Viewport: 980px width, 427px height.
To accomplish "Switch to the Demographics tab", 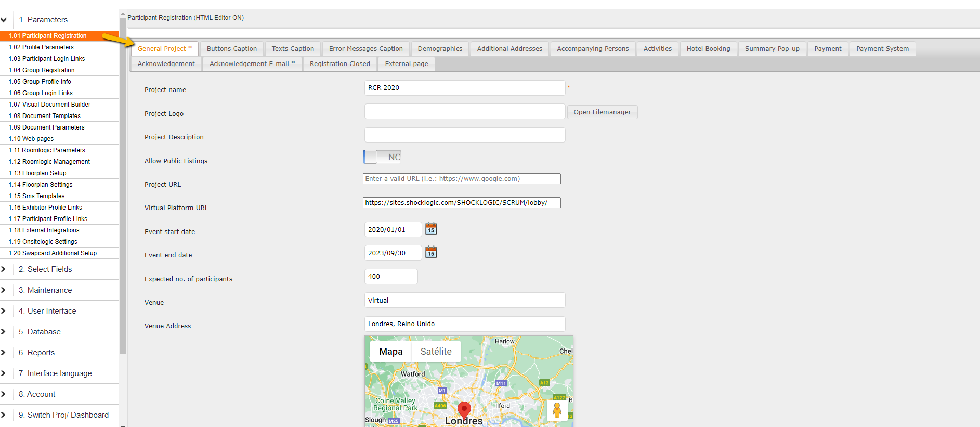I will (440, 49).
